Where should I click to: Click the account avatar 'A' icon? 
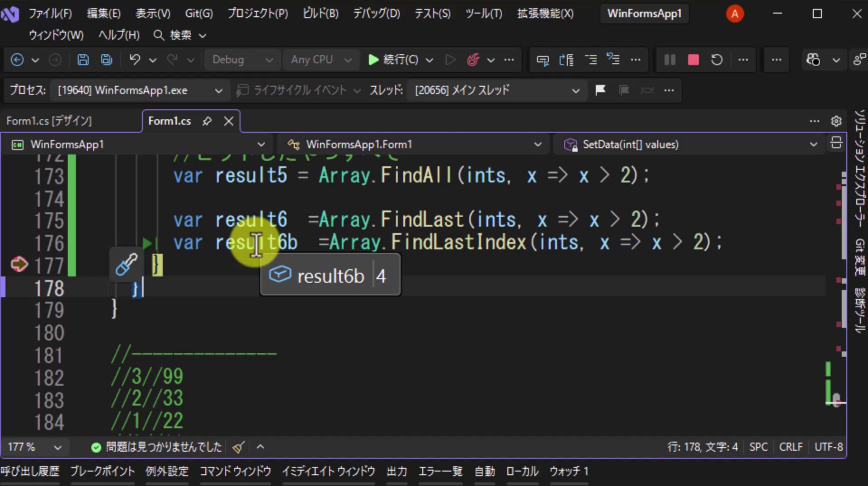click(735, 14)
